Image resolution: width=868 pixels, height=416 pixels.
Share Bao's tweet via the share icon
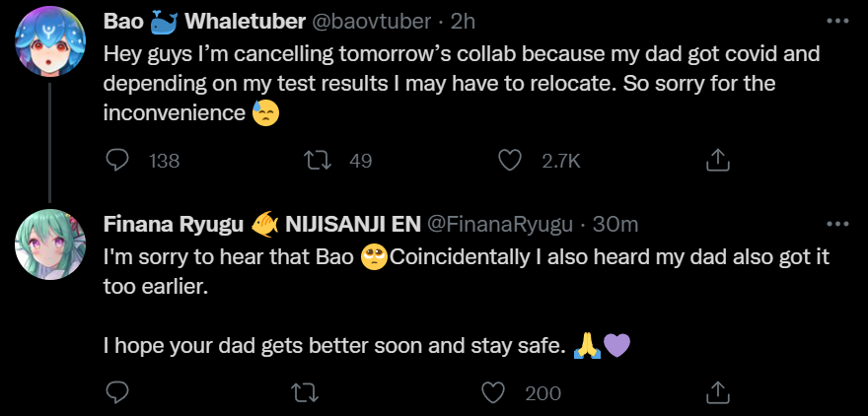pyautogui.click(x=719, y=160)
